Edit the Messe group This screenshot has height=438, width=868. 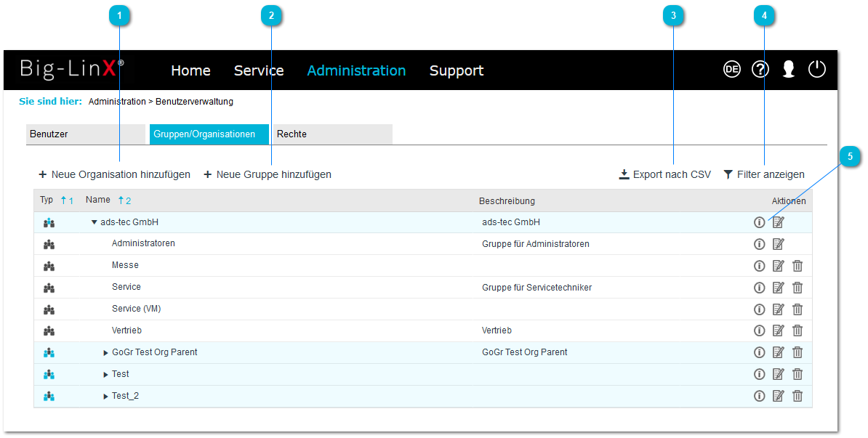point(779,266)
